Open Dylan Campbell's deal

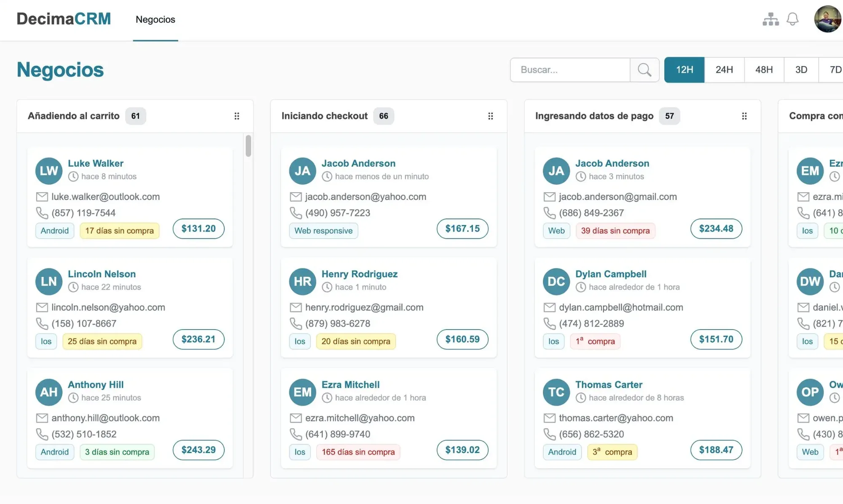click(611, 274)
